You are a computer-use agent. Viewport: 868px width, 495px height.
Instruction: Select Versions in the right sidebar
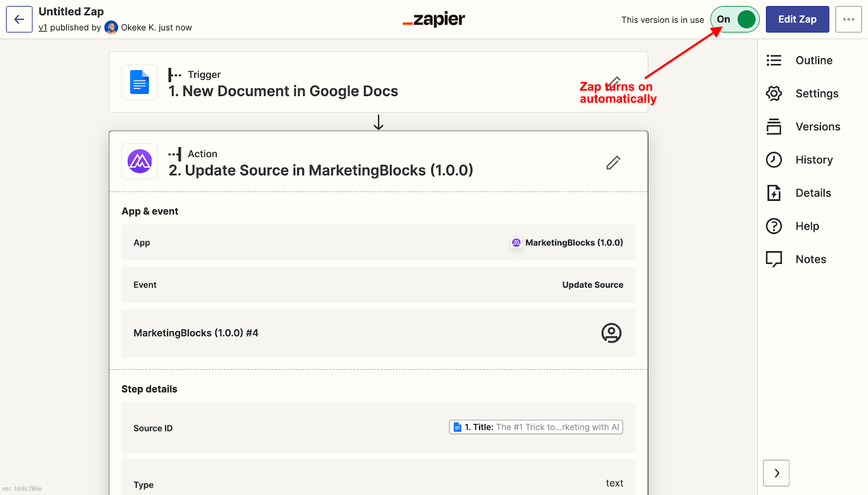click(818, 126)
